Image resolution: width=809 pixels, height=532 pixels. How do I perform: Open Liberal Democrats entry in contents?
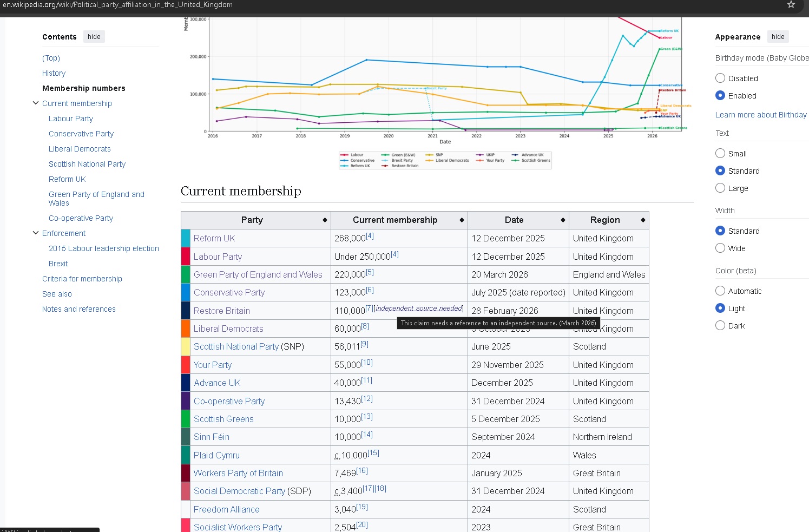pos(80,149)
